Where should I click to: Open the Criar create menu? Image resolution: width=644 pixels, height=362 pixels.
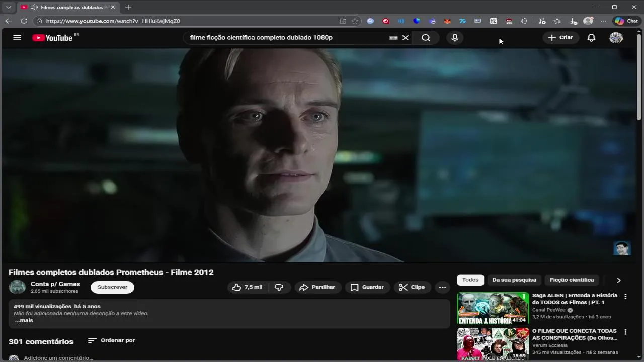(560, 38)
